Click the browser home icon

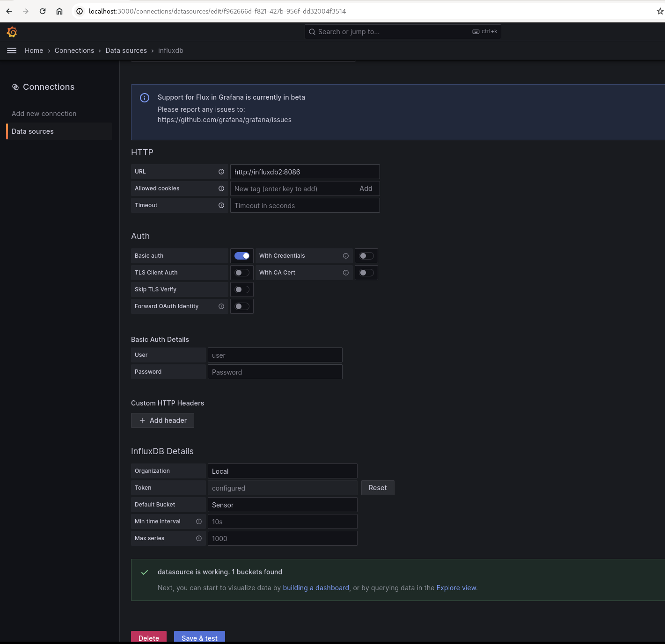tap(59, 11)
